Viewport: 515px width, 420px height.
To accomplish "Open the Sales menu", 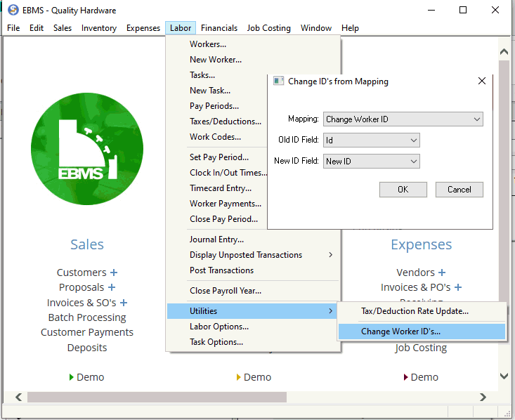I will pyautogui.click(x=63, y=28).
